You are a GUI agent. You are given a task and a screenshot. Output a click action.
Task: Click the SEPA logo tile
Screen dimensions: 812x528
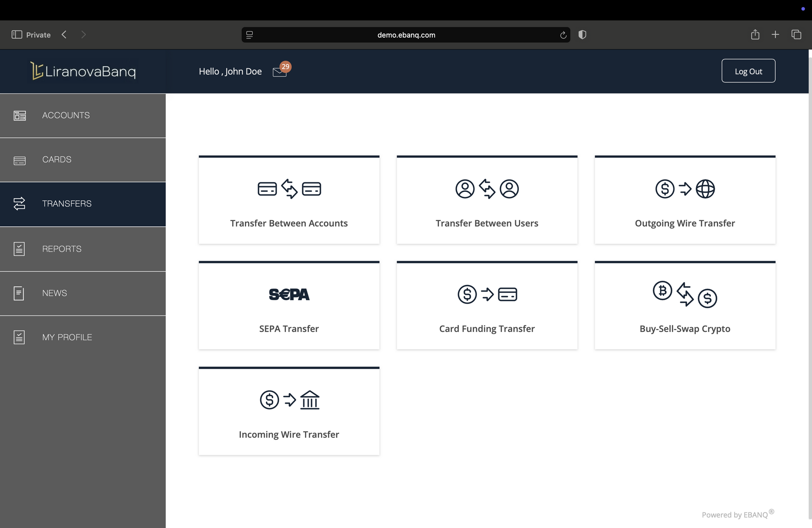click(x=289, y=294)
